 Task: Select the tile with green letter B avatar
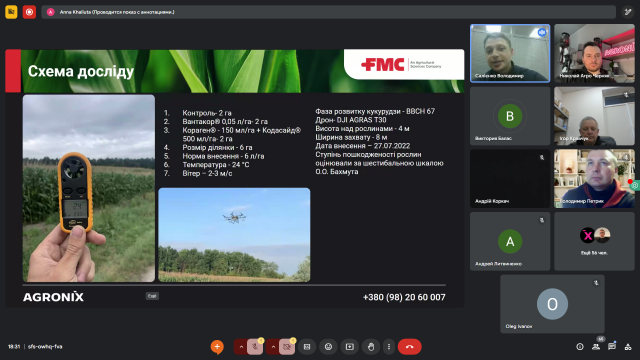tap(510, 116)
